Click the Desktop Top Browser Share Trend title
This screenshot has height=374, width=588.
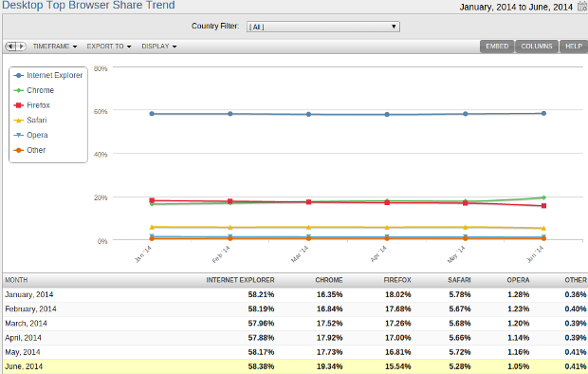pos(88,6)
